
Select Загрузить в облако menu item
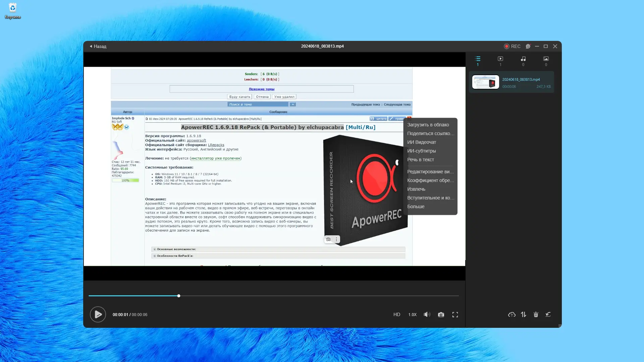pos(428,125)
